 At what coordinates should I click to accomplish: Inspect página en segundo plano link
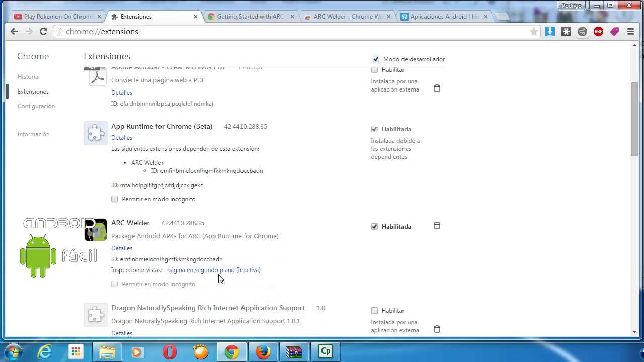tap(213, 270)
